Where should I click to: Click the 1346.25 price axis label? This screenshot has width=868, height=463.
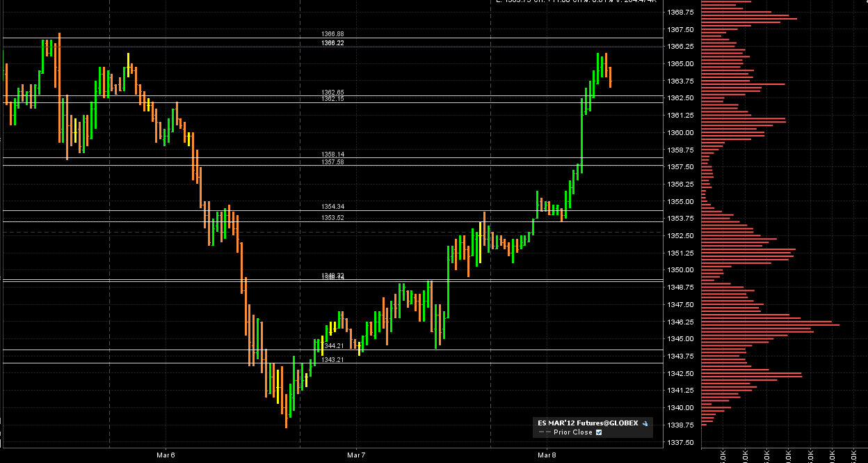[680, 322]
